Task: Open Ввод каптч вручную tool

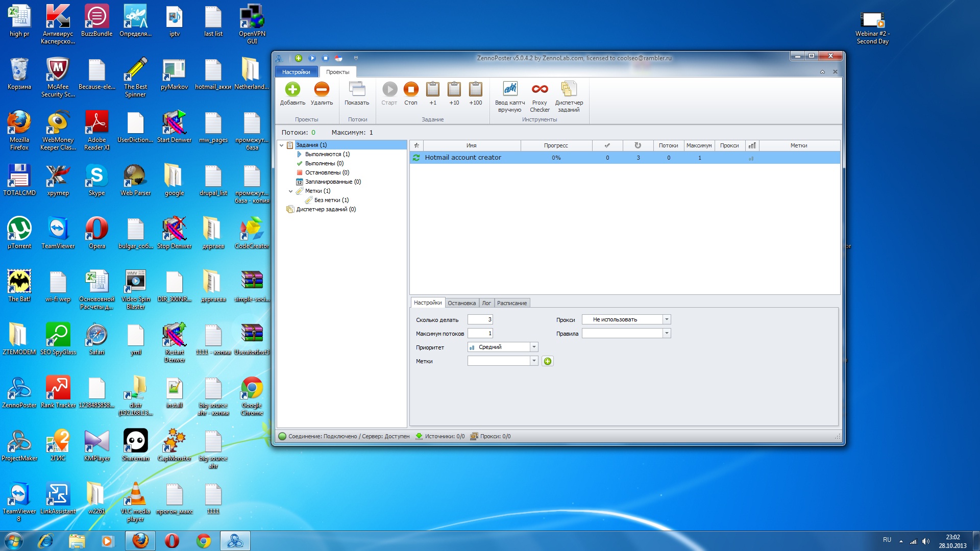Action: [510, 90]
